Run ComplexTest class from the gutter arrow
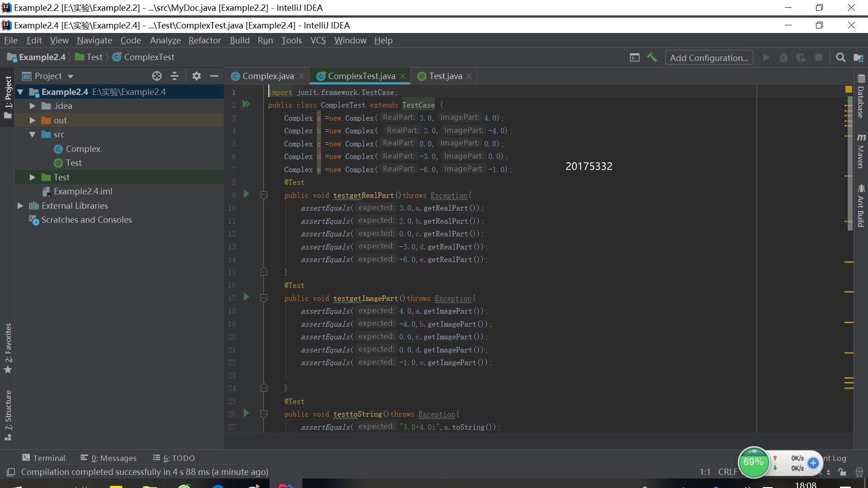868x488 pixels. click(246, 104)
